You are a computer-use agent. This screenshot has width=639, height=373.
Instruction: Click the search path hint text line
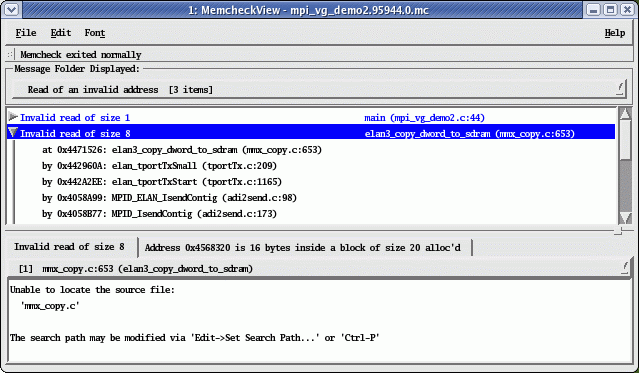pos(195,338)
